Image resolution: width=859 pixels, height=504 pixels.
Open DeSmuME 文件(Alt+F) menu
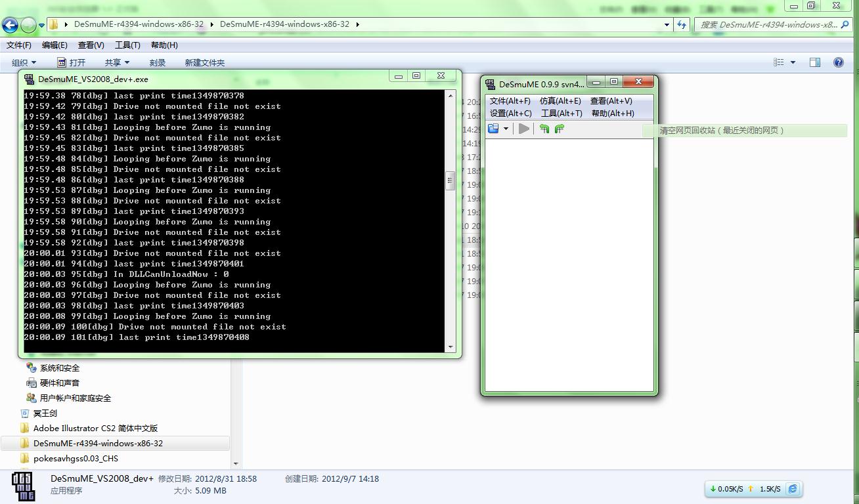point(510,101)
